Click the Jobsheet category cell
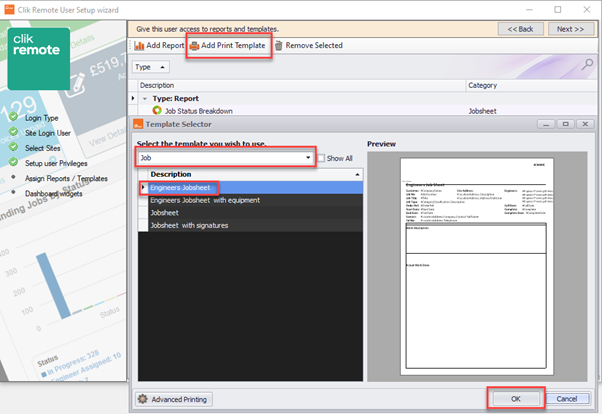Image resolution: width=602 pixels, height=414 pixels. point(482,111)
